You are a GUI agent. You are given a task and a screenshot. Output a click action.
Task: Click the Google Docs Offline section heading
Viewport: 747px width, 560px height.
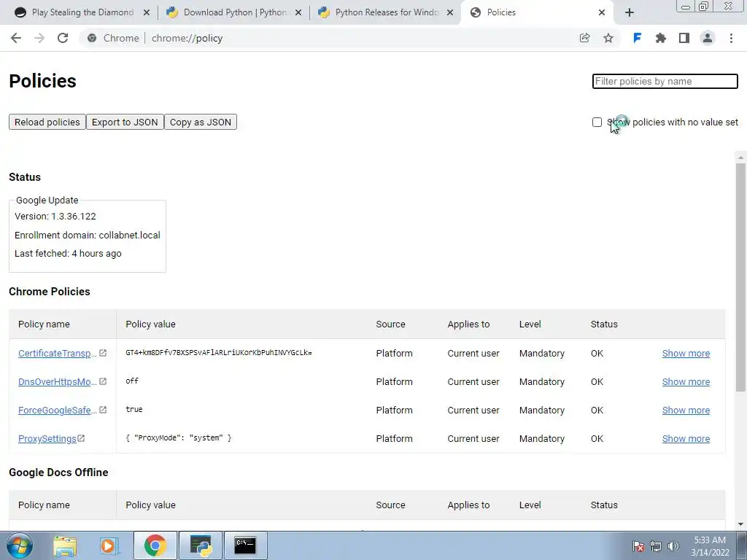58,472
